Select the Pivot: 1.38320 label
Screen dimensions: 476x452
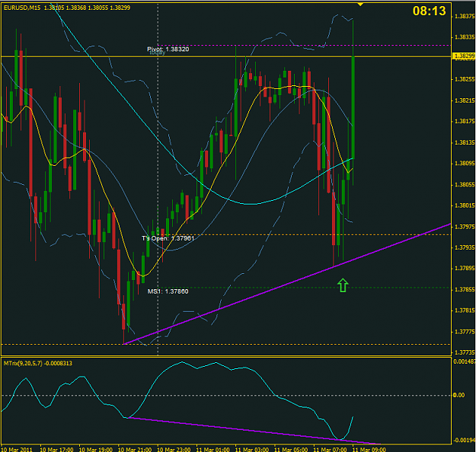(168, 49)
